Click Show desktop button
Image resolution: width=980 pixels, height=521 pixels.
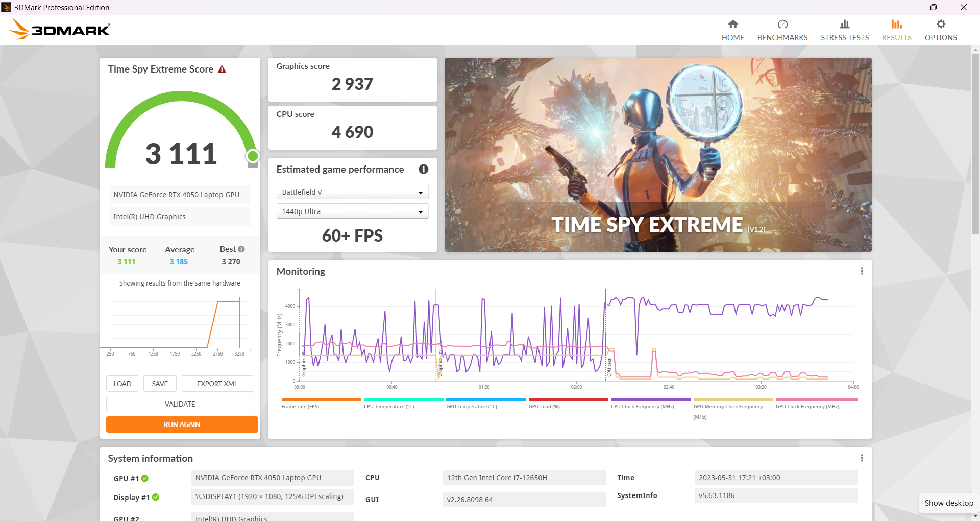pos(949,503)
